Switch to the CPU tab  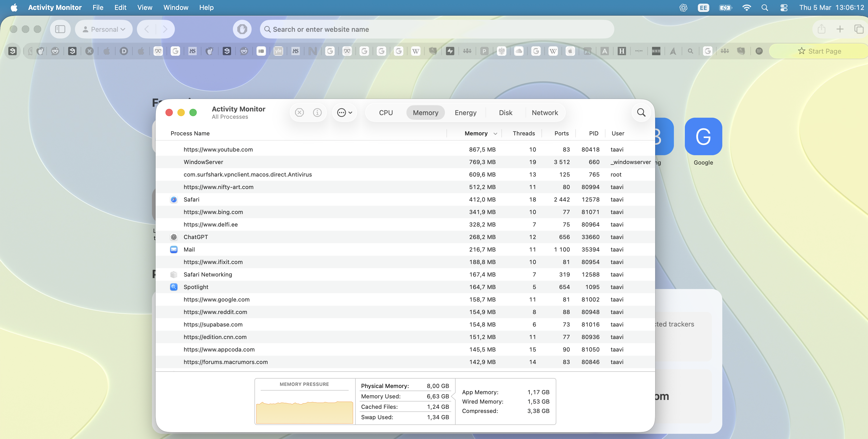[386, 113]
